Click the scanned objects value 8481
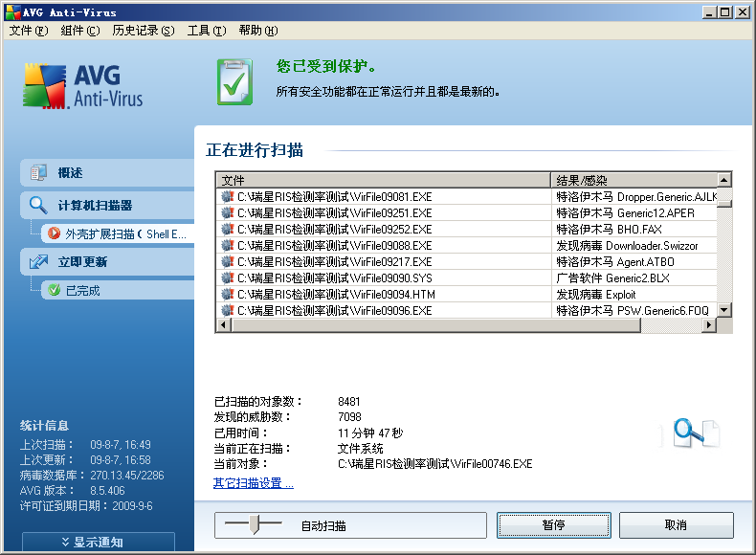 pos(349,401)
